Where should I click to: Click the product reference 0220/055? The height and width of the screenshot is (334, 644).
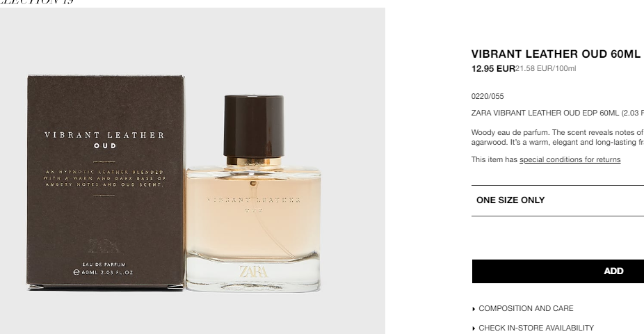pyautogui.click(x=488, y=96)
